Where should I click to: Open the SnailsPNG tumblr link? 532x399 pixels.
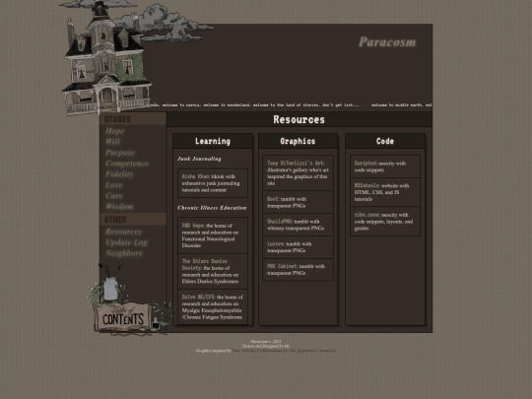point(279,222)
